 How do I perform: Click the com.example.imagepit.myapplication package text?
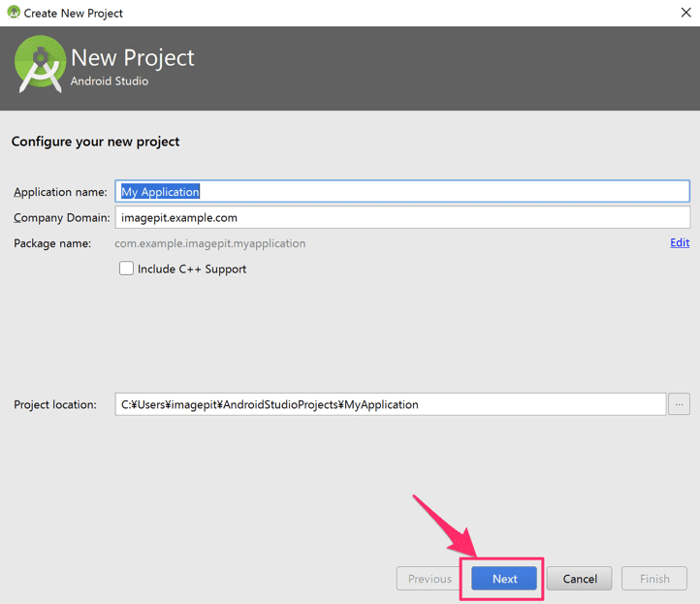[210, 243]
